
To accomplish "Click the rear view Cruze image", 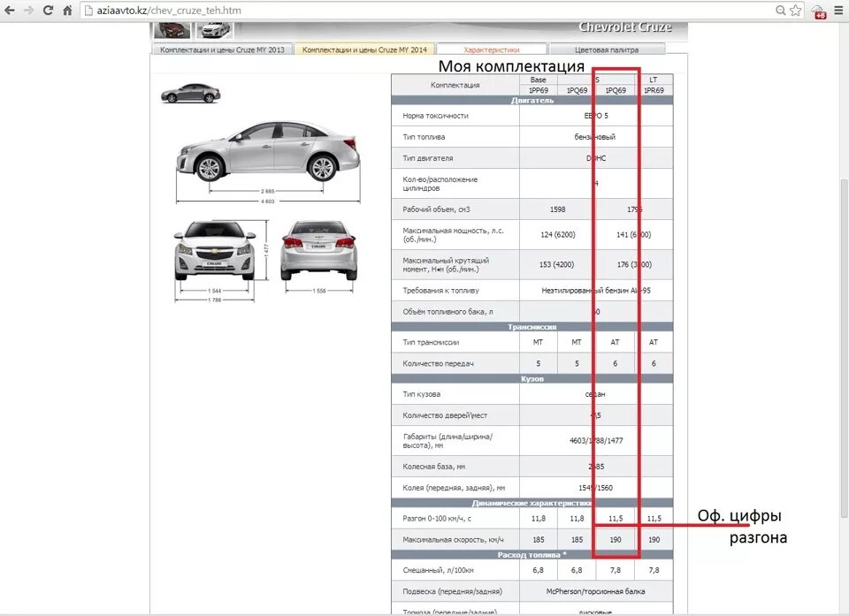I will pos(319,251).
